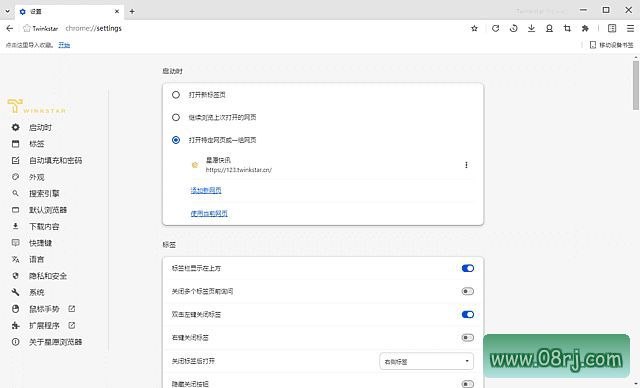Click 添加新网页 add new page link
The height and width of the screenshot is (388, 640).
(x=206, y=190)
